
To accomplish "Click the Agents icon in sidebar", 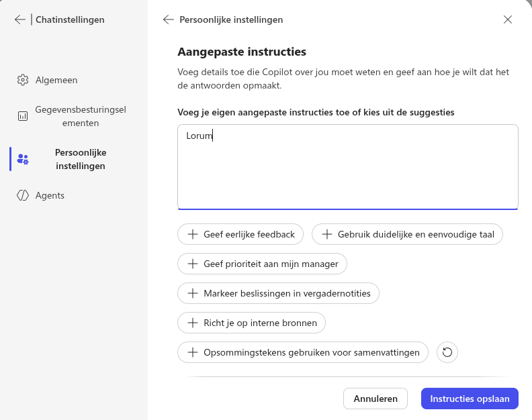I will coord(23,195).
